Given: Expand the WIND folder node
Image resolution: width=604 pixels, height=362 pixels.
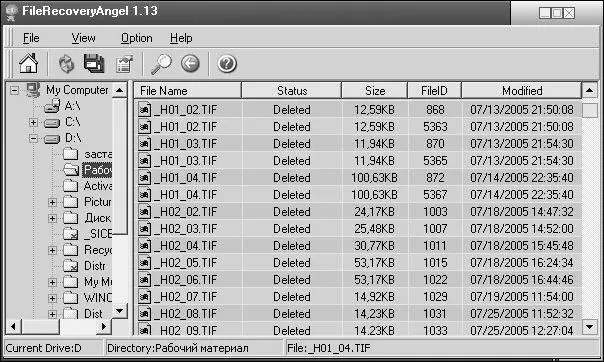Looking at the screenshot, I should click(52, 298).
